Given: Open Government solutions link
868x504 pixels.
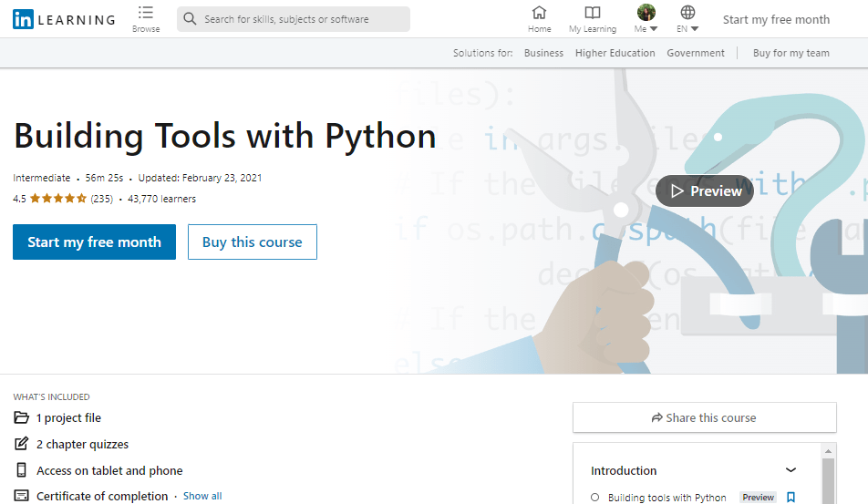Looking at the screenshot, I should click(696, 53).
